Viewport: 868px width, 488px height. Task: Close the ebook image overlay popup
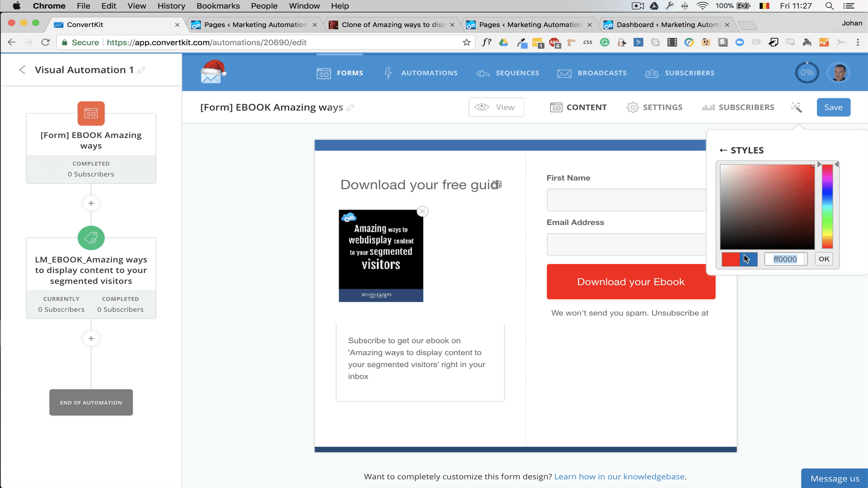[x=423, y=211]
